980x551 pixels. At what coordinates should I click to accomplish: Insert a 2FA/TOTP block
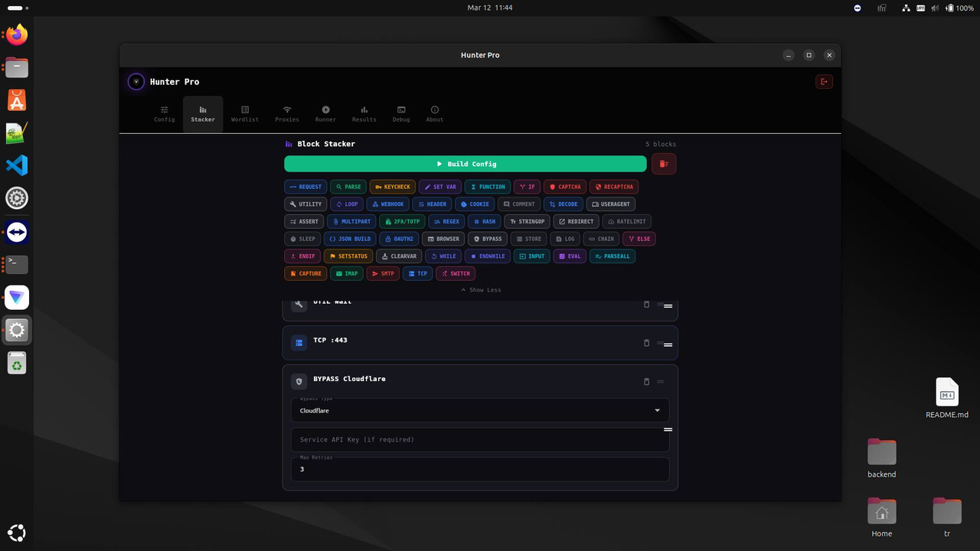click(x=402, y=222)
